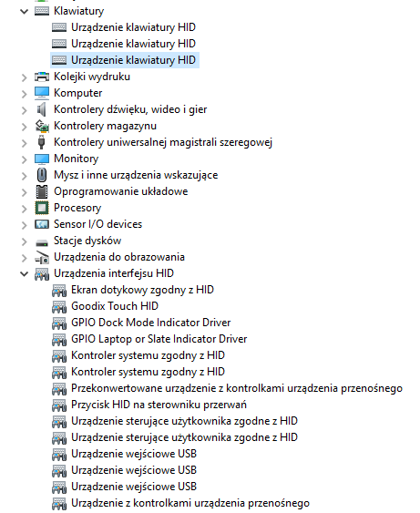Click the mouse icon beside Mysz i inne urządzenia
The image size is (420, 513).
[42, 175]
